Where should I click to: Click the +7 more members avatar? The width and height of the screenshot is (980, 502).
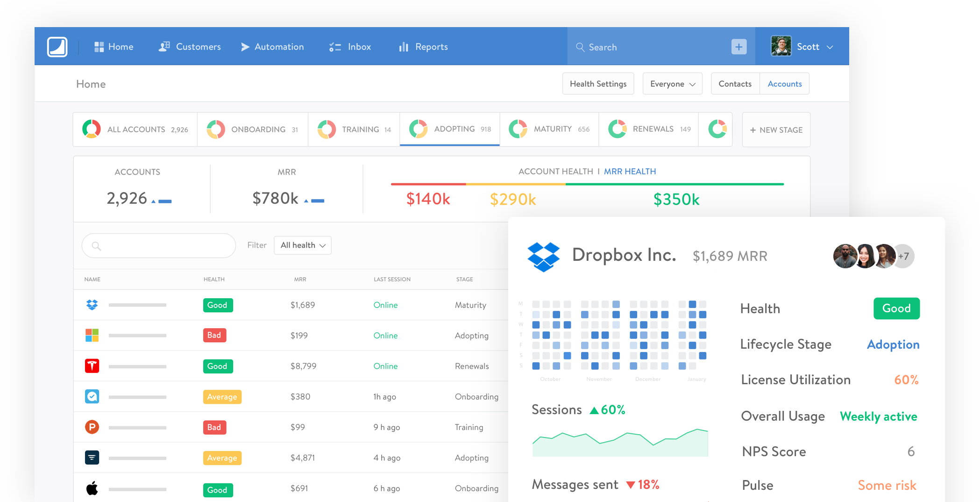click(903, 256)
